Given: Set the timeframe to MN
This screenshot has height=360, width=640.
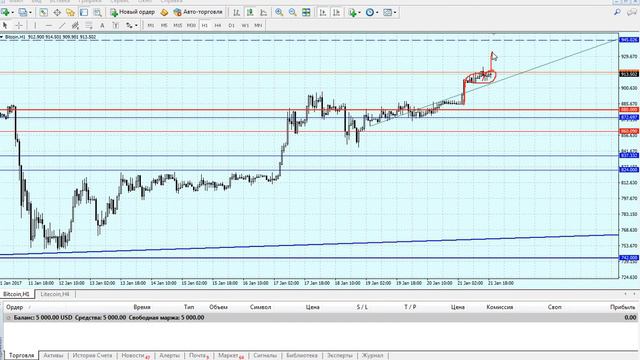Looking at the screenshot, I should [258, 25].
